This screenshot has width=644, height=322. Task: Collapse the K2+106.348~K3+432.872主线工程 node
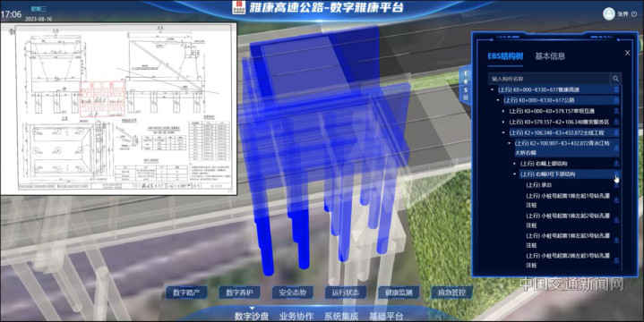[503, 133]
